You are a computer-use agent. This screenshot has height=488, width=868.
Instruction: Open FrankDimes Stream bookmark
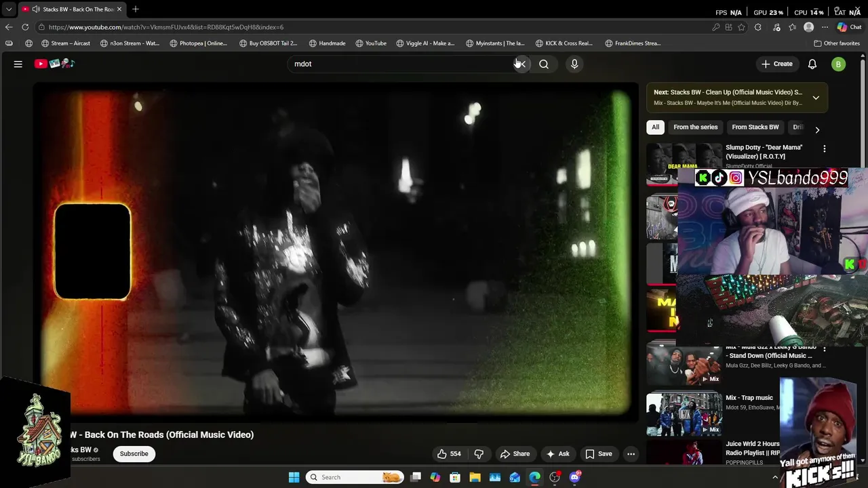click(633, 43)
